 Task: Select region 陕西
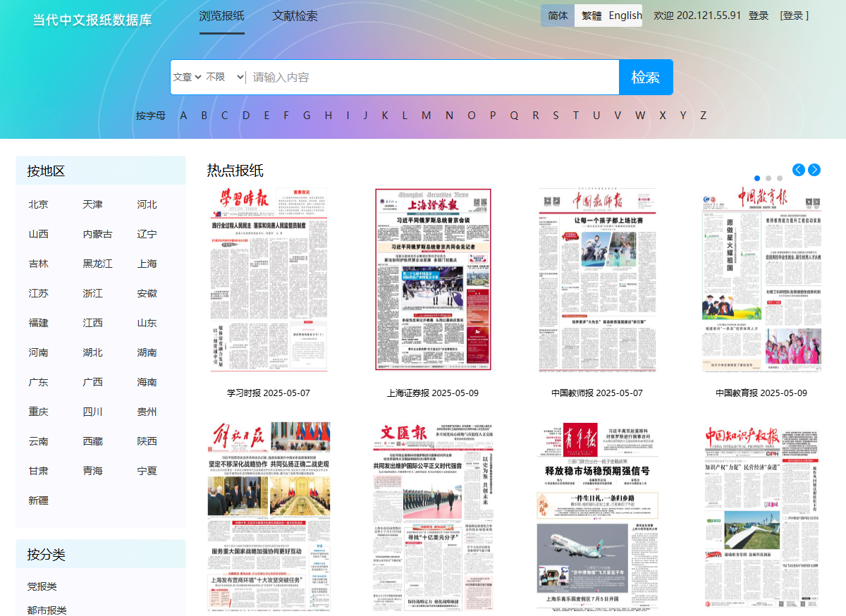pyautogui.click(x=147, y=441)
